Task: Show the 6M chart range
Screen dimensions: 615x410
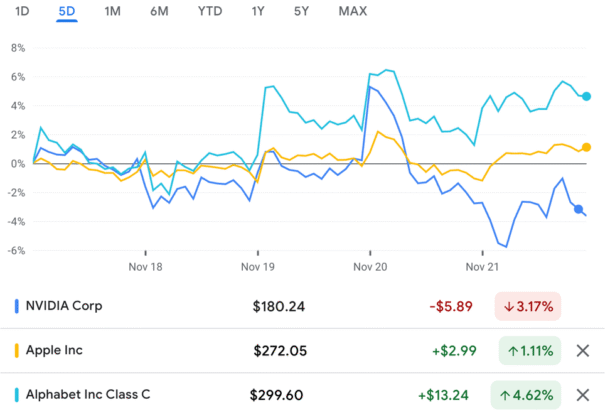Action: [x=159, y=11]
